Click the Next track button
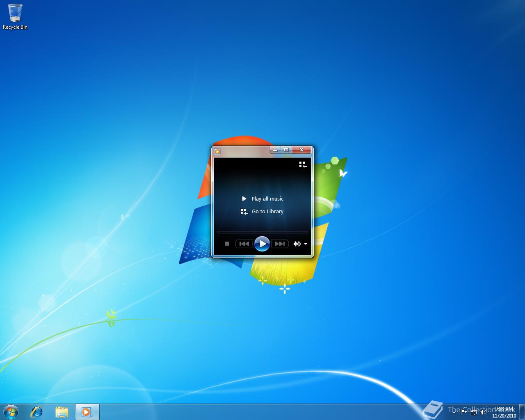 [x=280, y=244]
